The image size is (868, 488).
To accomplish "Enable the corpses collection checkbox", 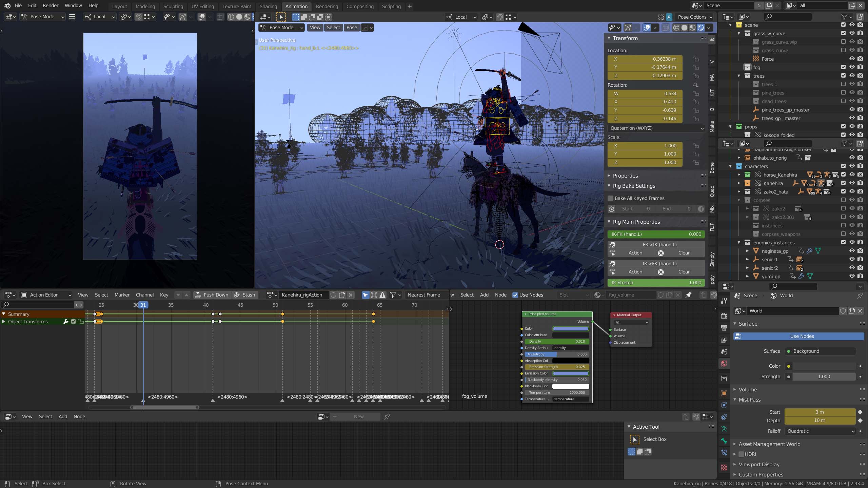I will (843, 200).
